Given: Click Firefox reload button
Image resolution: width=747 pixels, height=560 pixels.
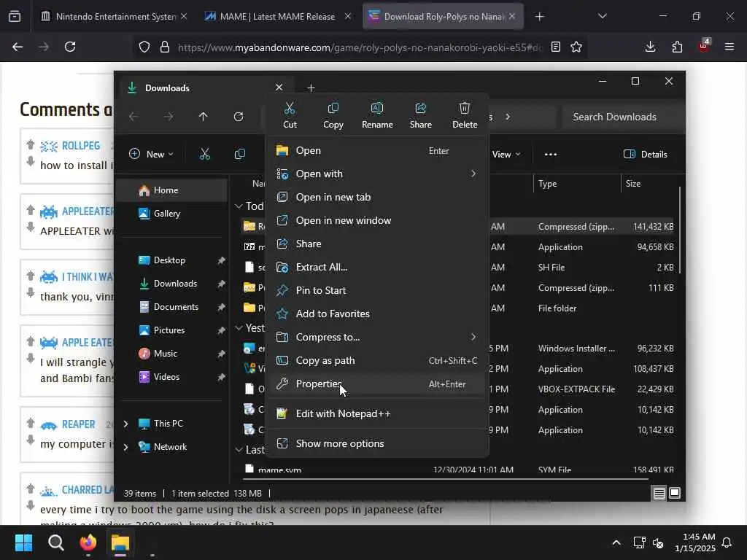Looking at the screenshot, I should tap(70, 47).
